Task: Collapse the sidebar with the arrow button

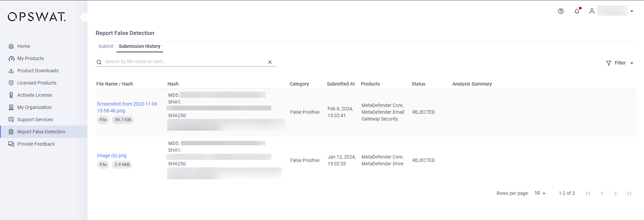Action: (x=84, y=17)
